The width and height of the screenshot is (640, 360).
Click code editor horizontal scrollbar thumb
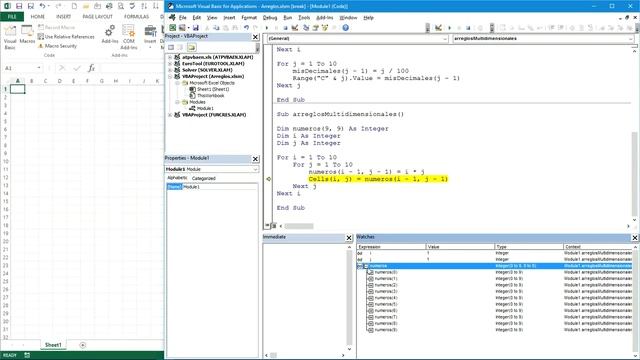click(299, 226)
